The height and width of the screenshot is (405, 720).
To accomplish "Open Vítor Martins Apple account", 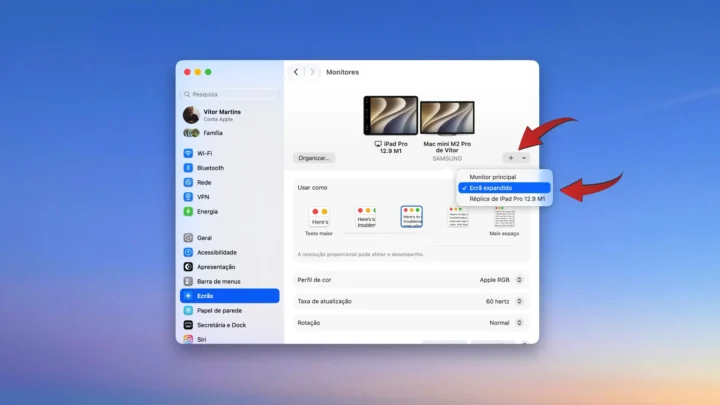I will pyautogui.click(x=230, y=115).
